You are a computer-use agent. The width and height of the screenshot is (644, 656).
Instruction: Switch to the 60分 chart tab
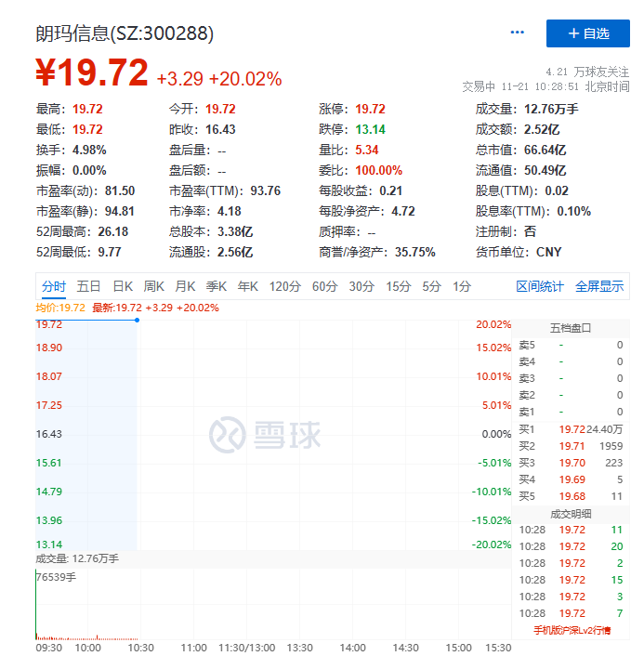point(324,286)
